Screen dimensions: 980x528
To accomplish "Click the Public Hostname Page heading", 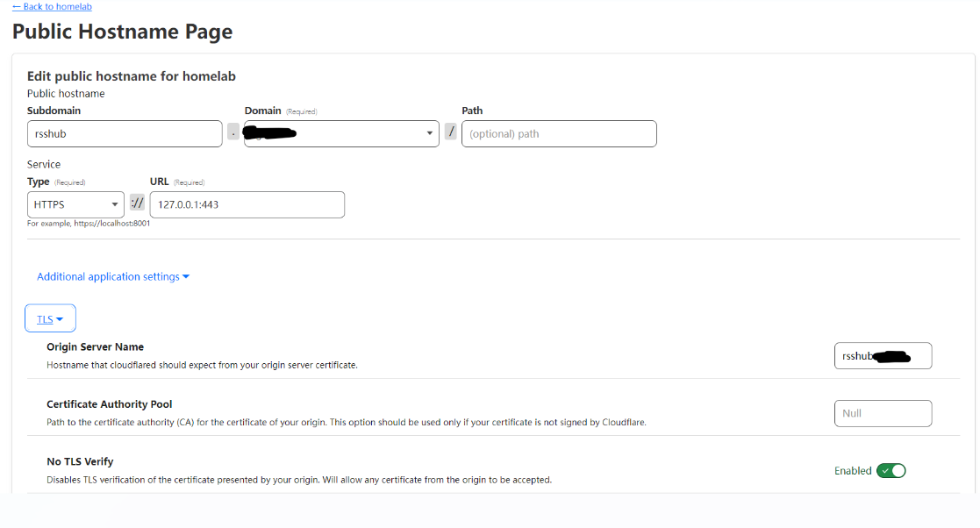I will (122, 32).
